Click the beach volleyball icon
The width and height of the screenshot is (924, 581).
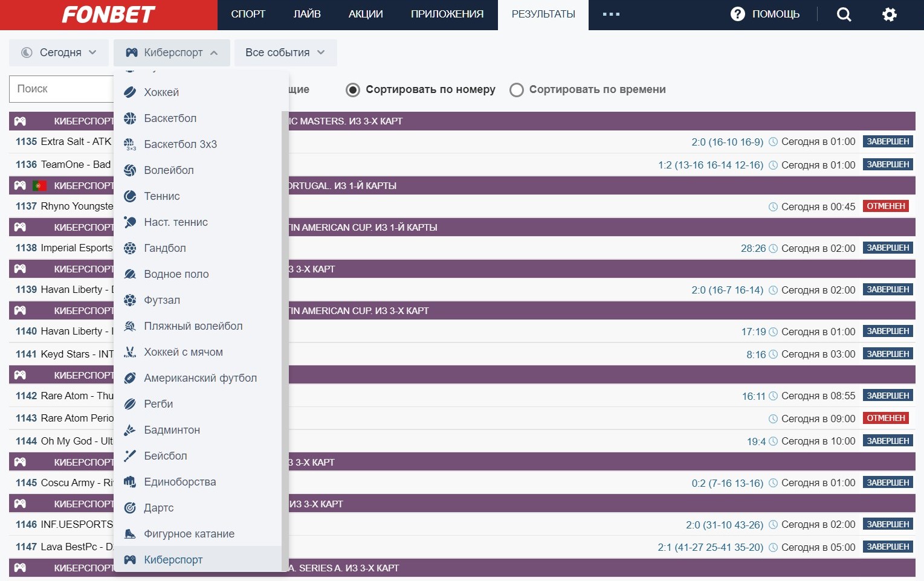[x=130, y=326]
